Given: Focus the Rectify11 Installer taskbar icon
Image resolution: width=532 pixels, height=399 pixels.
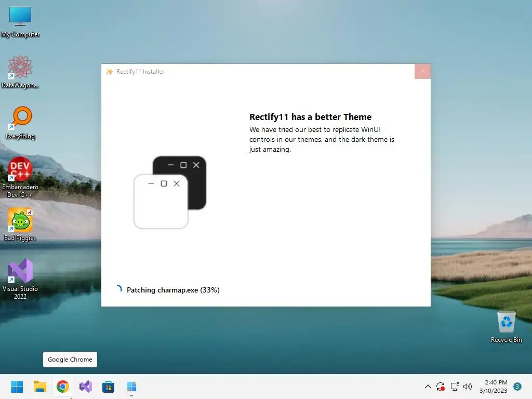Looking at the screenshot, I should click(x=131, y=387).
